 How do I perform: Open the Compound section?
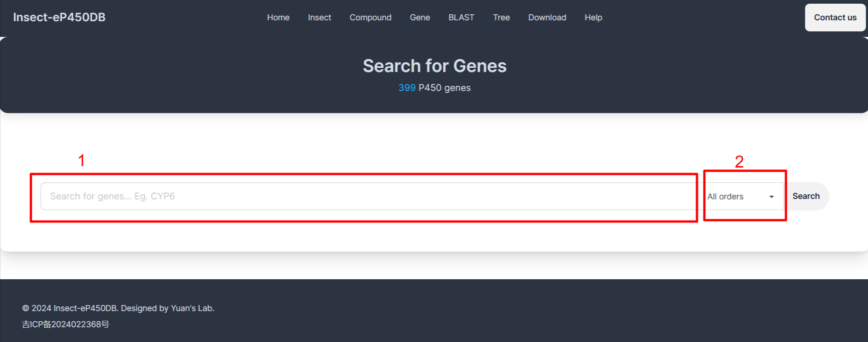click(370, 18)
